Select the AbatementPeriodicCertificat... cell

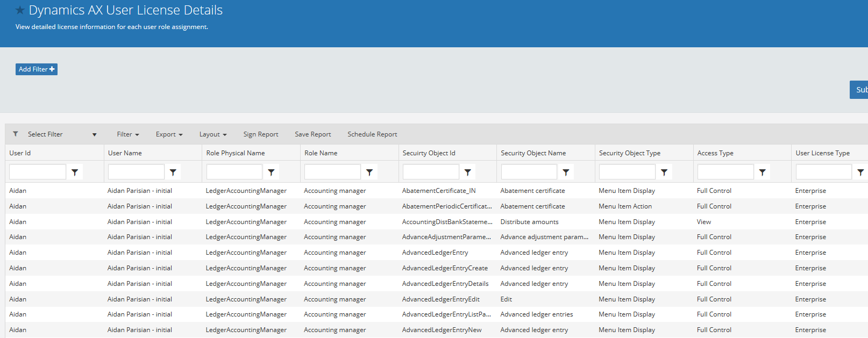pos(447,206)
